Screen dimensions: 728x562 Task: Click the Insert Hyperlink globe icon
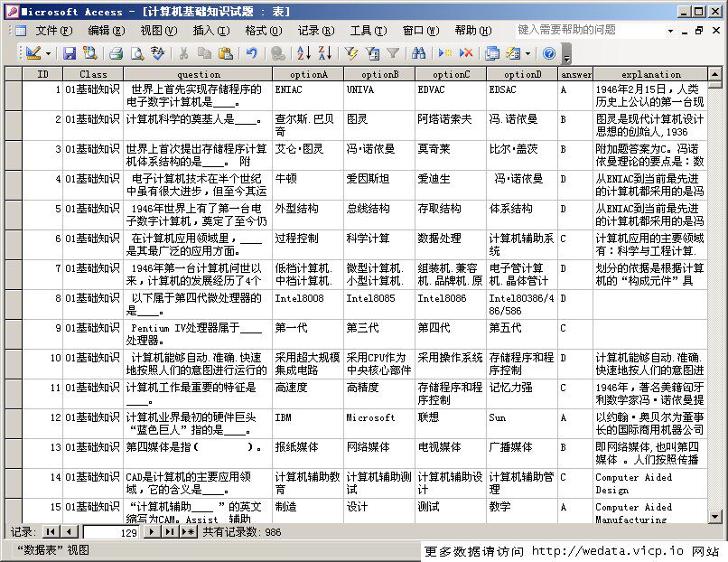277,53
